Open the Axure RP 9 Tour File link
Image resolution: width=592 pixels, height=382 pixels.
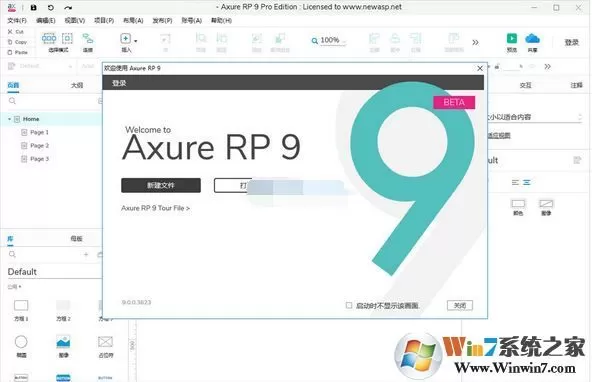[x=155, y=208]
